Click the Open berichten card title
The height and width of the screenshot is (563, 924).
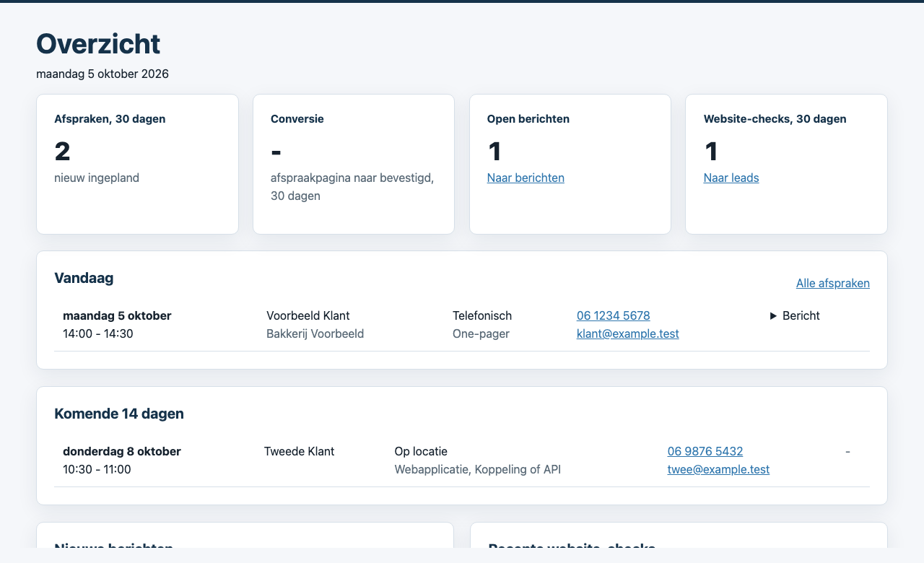point(528,119)
